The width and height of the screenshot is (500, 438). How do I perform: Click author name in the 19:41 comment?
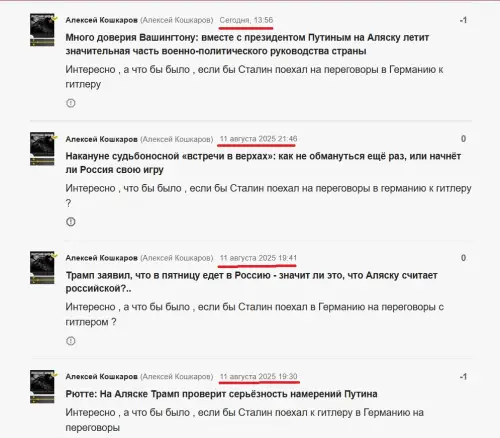pos(101,258)
